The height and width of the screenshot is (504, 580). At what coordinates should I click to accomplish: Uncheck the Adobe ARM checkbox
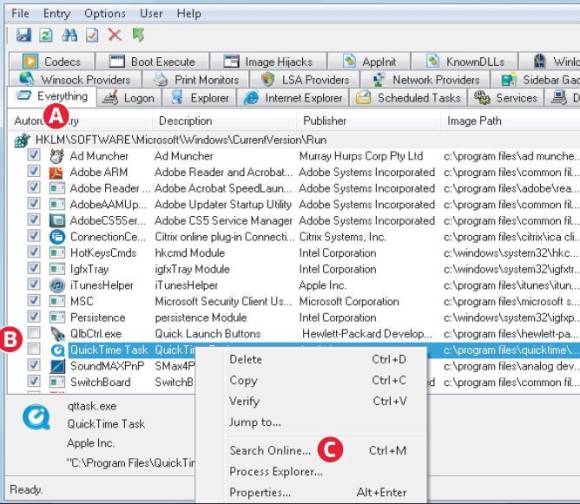click(x=34, y=171)
